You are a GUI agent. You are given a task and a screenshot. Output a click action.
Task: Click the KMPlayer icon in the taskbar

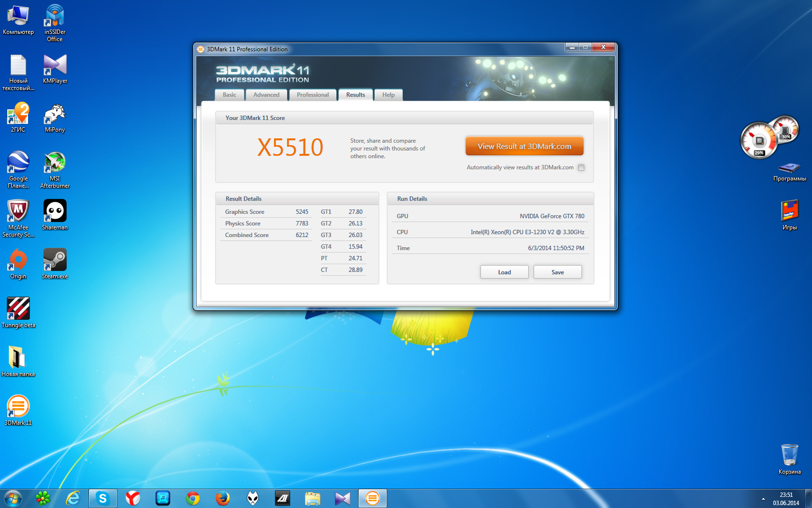pos(343,498)
